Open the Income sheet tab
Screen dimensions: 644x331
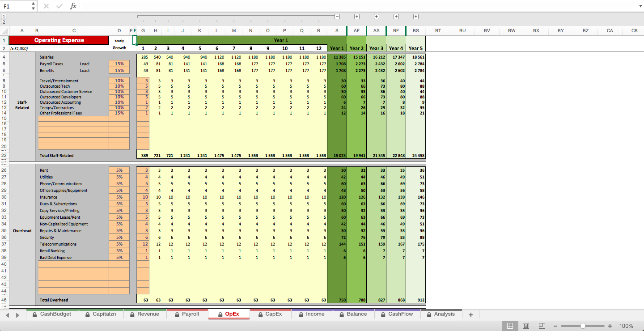pyautogui.click(x=311, y=314)
